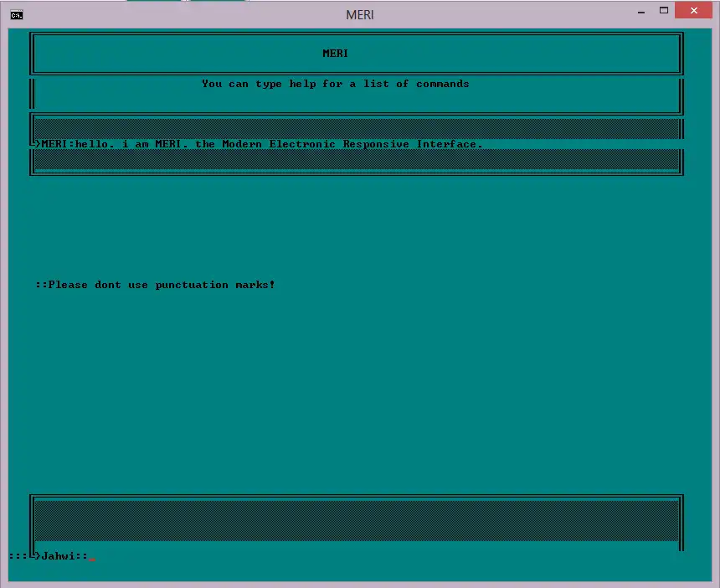This screenshot has height=588, width=720.
Task: Click the command prompt icon in title bar
Action: (x=16, y=14)
